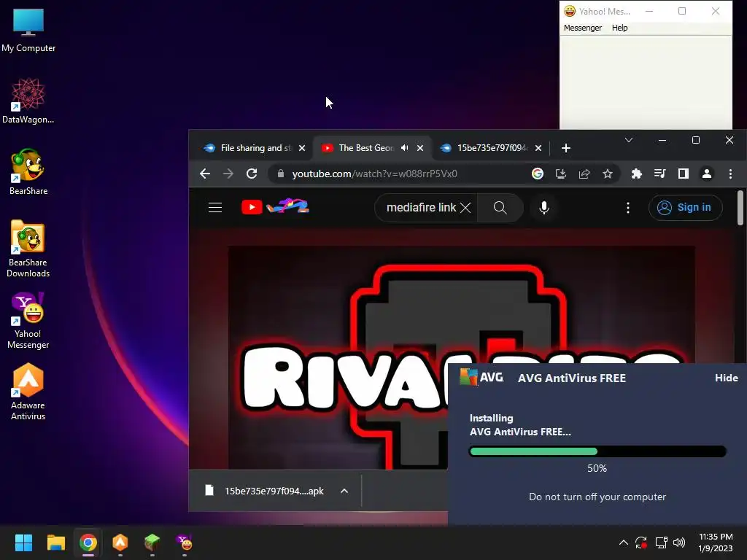This screenshot has width=747, height=560.
Task: Open YouTube settings three-dot menu
Action: [x=628, y=208]
